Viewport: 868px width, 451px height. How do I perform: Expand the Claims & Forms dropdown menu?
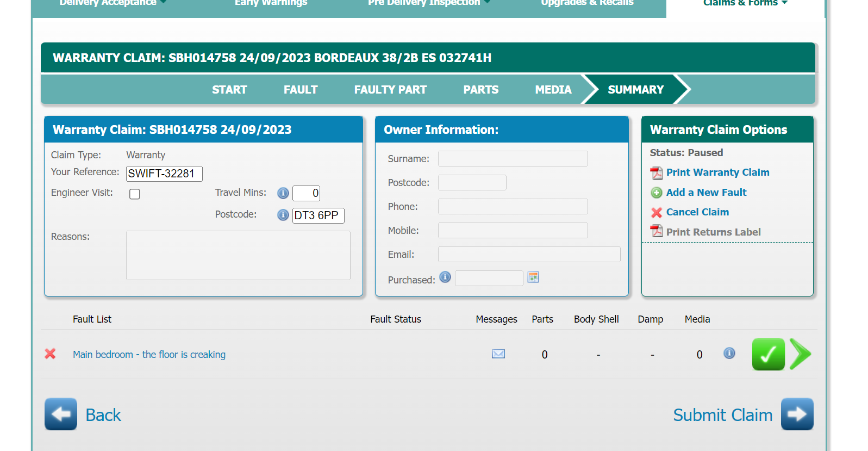click(745, 3)
